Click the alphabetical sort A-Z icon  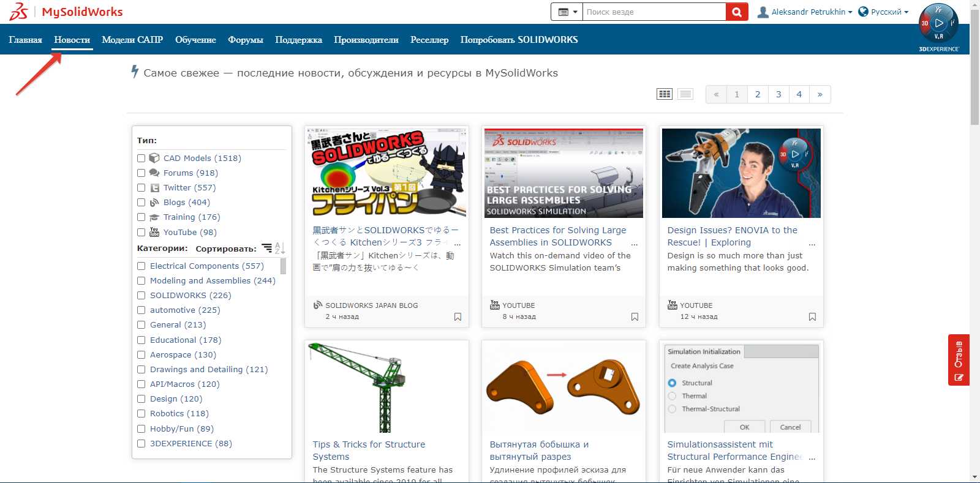(x=280, y=248)
